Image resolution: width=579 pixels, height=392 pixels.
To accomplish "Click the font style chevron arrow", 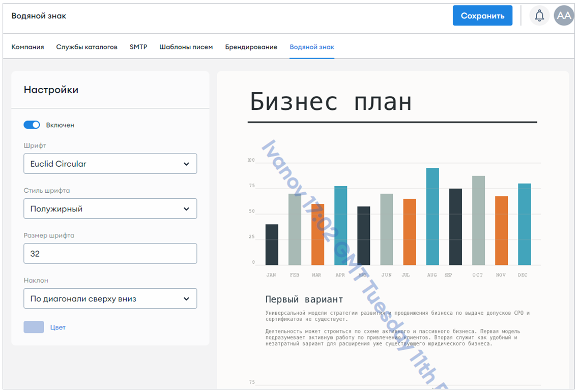I will (187, 209).
